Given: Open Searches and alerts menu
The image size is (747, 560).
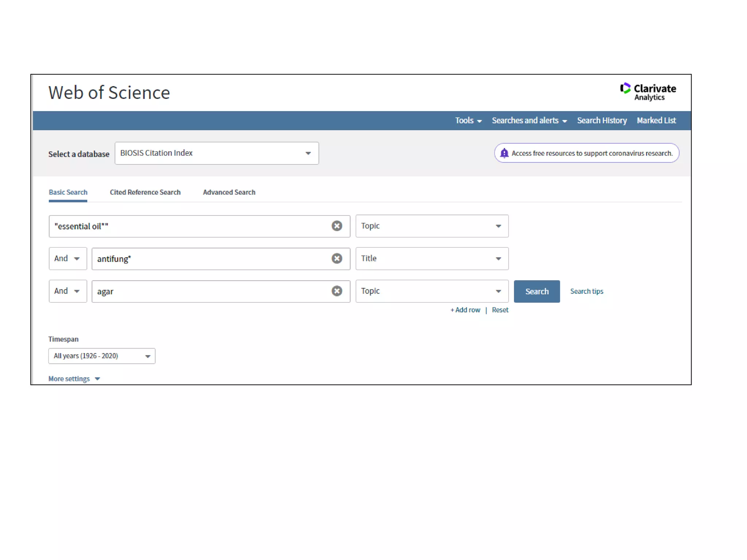Looking at the screenshot, I should click(x=529, y=121).
